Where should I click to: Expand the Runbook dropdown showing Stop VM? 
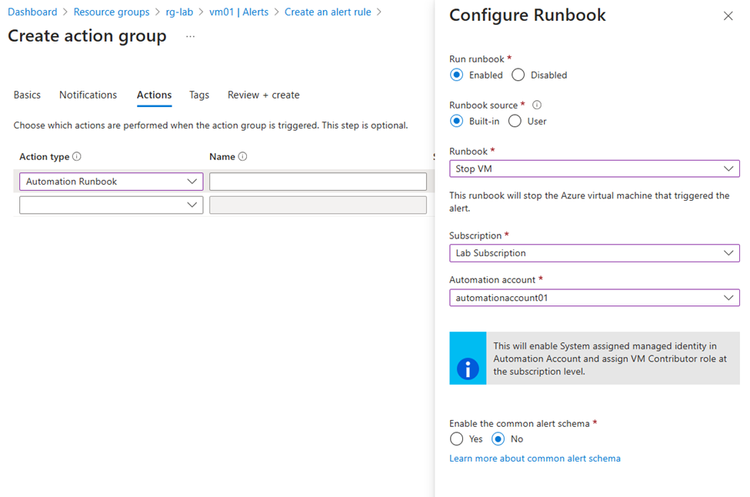594,168
